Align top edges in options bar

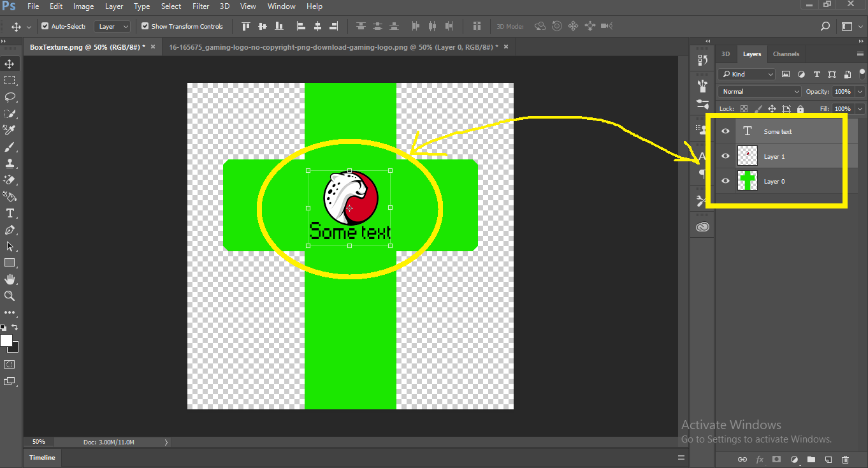click(246, 26)
